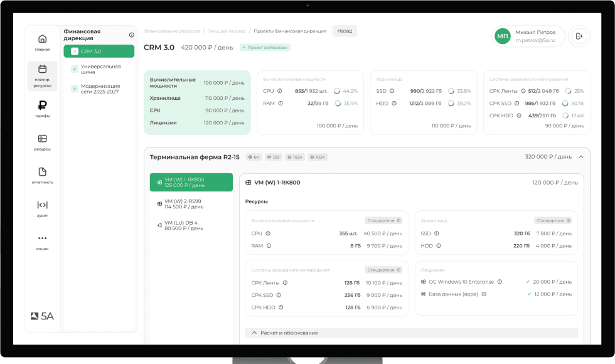
Task: Open Михаил Петров user profile card
Action: (528, 36)
